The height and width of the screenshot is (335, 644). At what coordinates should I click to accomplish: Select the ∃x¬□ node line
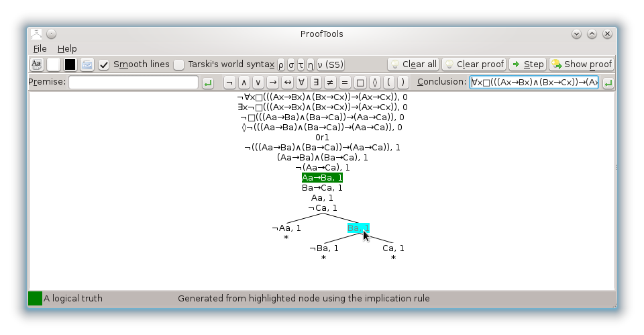(x=323, y=107)
